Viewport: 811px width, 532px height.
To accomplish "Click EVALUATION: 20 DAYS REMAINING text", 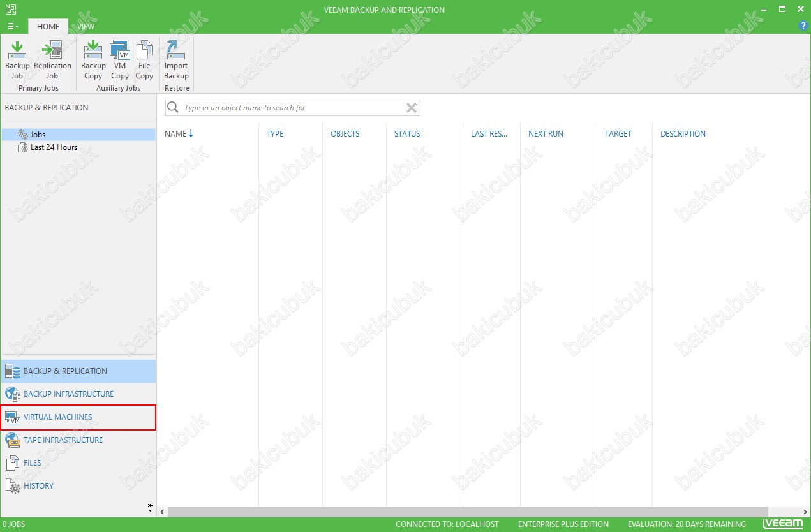I will [x=687, y=524].
